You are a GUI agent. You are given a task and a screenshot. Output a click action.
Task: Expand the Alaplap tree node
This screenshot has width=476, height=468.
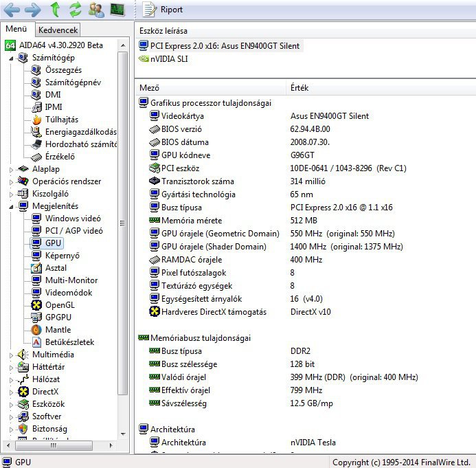pyautogui.click(x=11, y=170)
